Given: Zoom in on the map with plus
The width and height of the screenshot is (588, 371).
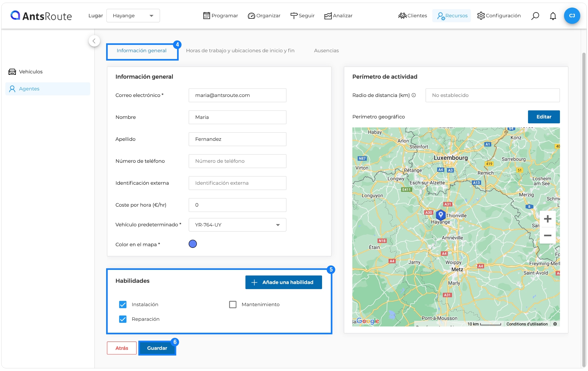Looking at the screenshot, I should click(x=547, y=219).
